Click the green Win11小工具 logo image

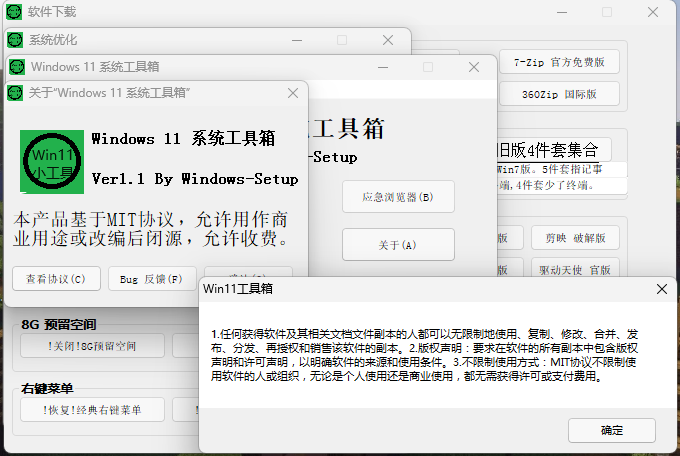(x=52, y=161)
